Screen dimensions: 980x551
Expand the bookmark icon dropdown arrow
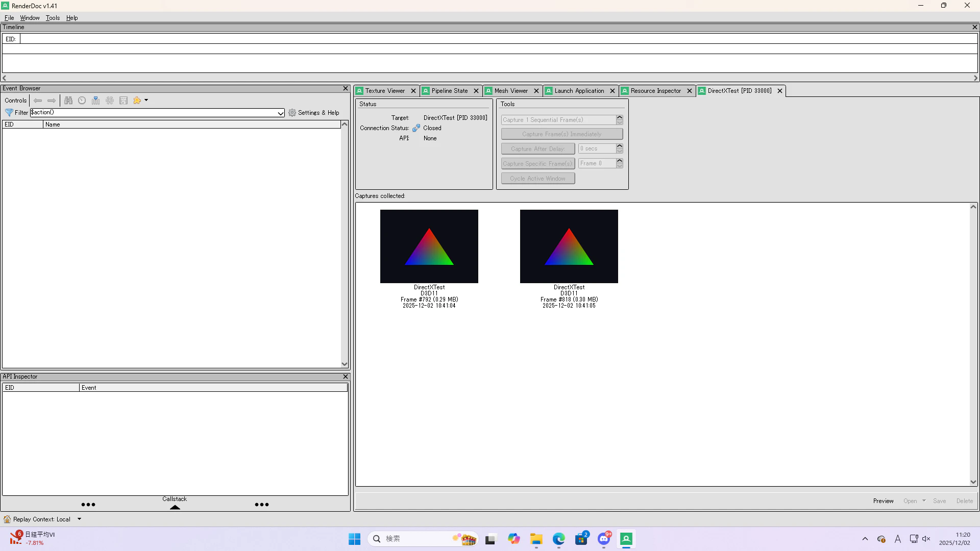pyautogui.click(x=146, y=101)
